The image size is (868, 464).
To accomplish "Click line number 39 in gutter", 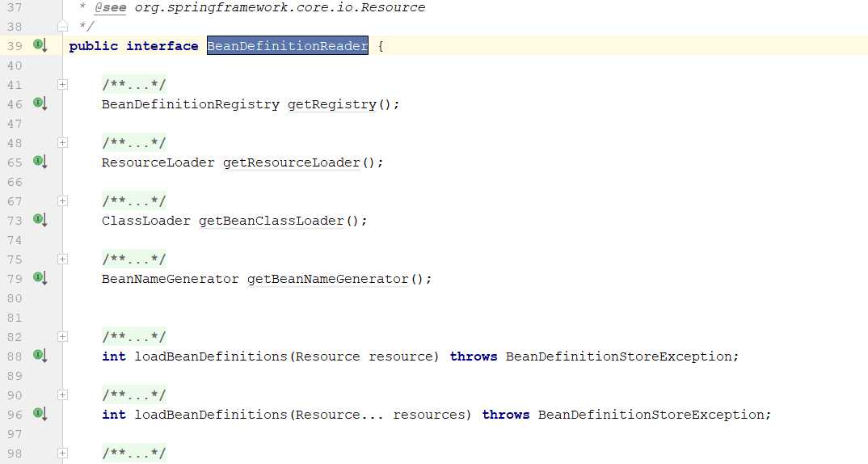I will pyautogui.click(x=15, y=46).
